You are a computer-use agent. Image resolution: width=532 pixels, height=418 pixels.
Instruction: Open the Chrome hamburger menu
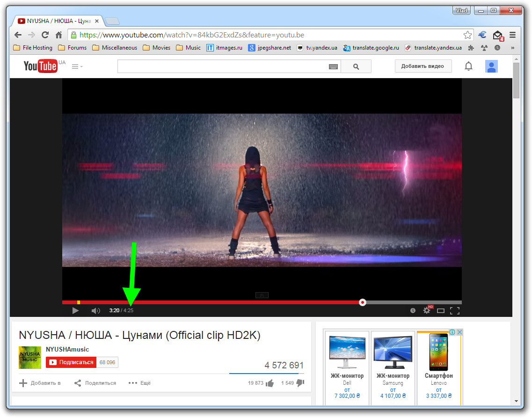point(513,35)
